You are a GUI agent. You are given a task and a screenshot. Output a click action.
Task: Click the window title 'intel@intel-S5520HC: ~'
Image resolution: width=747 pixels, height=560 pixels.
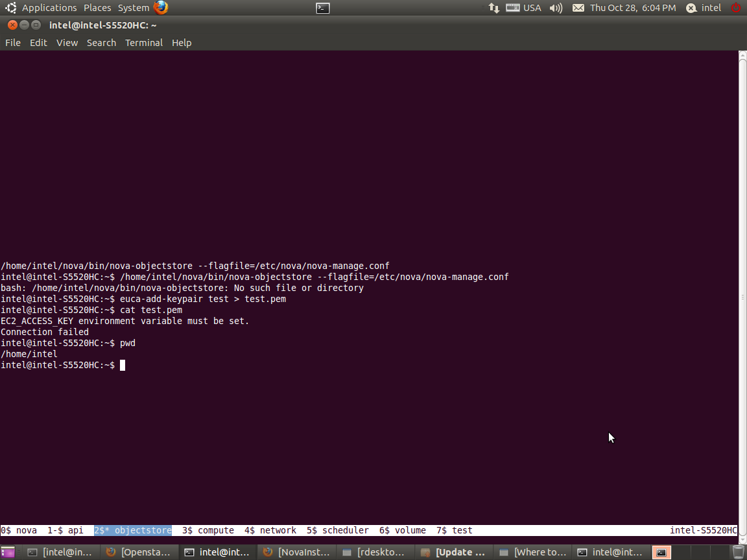point(103,25)
